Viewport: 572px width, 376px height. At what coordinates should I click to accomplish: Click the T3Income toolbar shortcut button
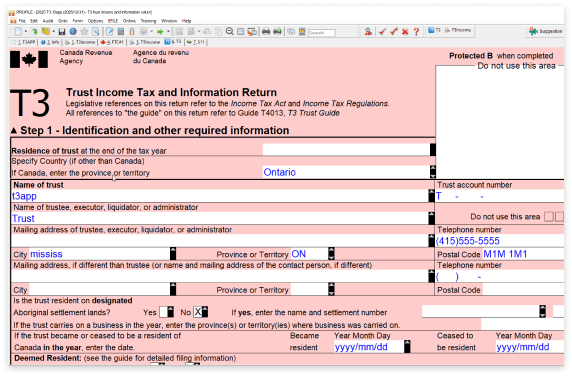point(458,30)
